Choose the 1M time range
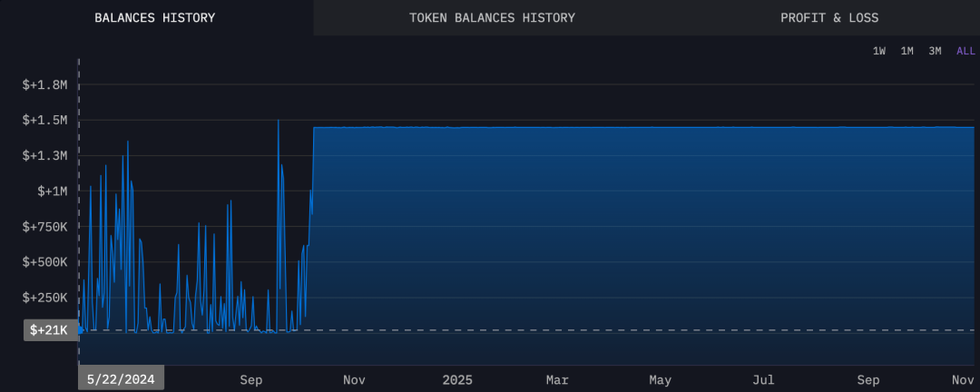980x392 pixels. [906, 51]
